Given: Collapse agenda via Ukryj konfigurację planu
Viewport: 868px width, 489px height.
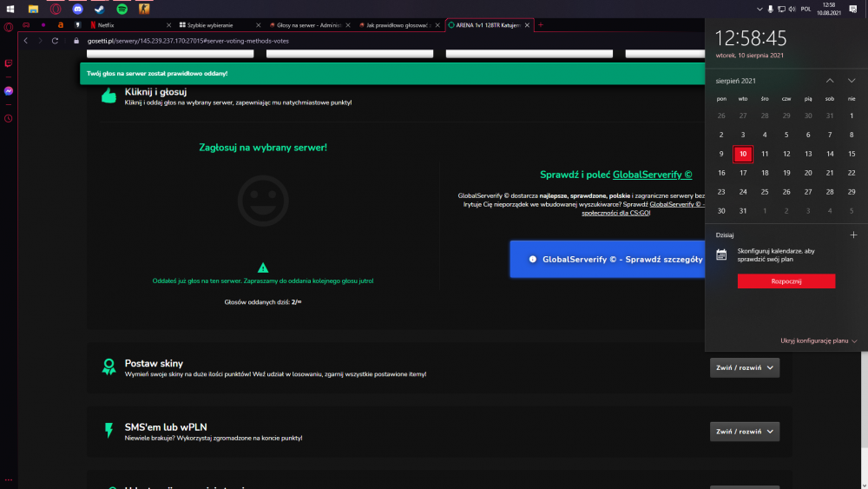Looking at the screenshot, I should click(819, 340).
